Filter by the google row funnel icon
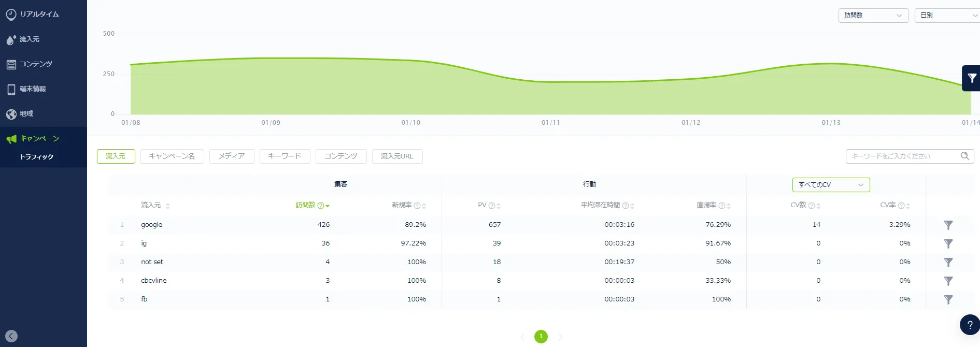The height and width of the screenshot is (347, 980). click(x=948, y=225)
